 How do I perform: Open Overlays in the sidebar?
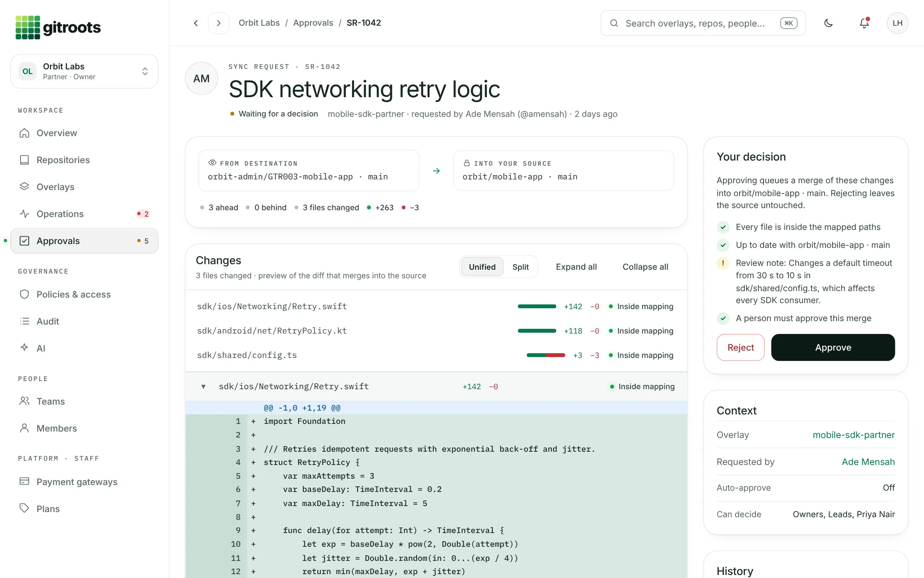coord(84,187)
